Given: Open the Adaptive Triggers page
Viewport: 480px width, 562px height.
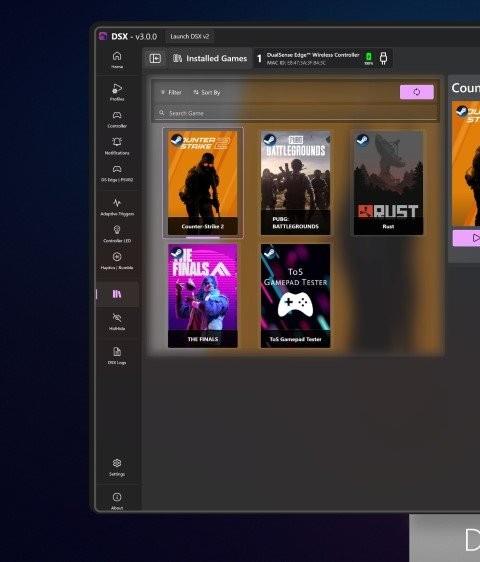Looking at the screenshot, I should tap(117, 207).
